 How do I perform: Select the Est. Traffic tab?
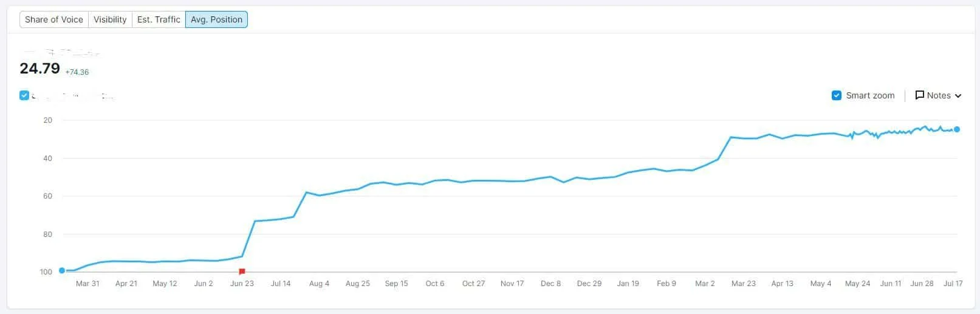159,19
